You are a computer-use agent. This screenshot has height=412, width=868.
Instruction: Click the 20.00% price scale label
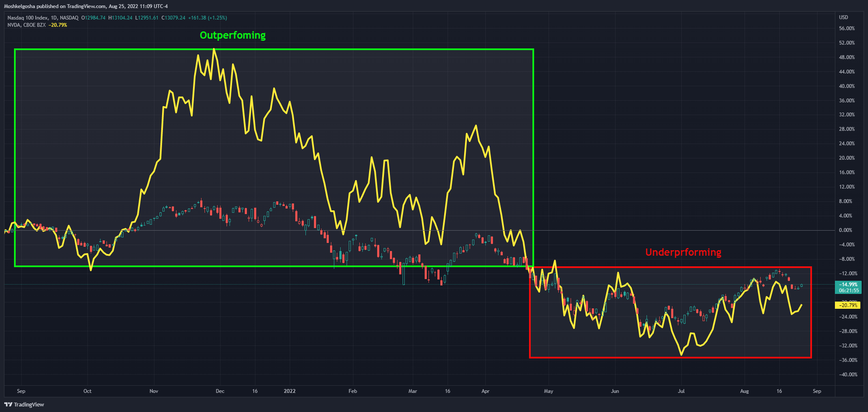847,158
